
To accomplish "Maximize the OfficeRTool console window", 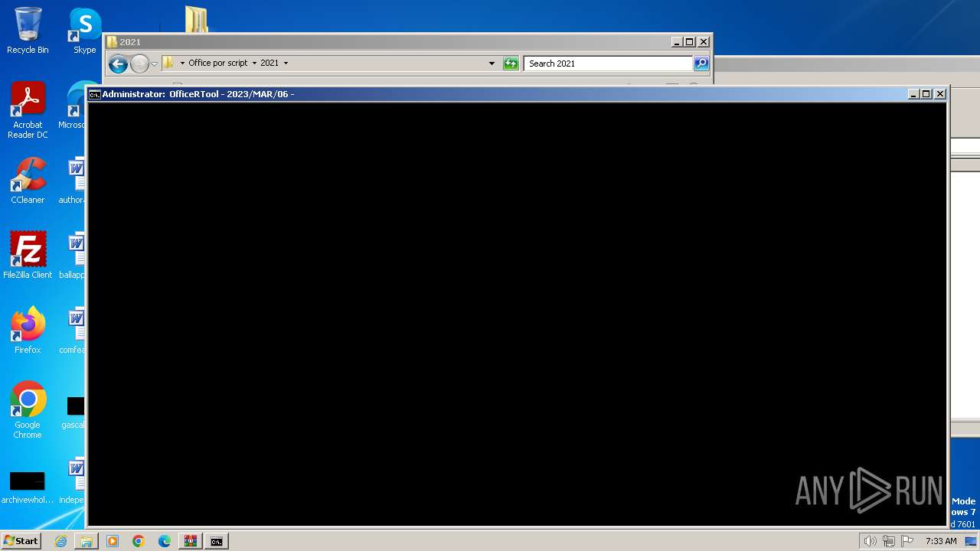I will coord(926,94).
